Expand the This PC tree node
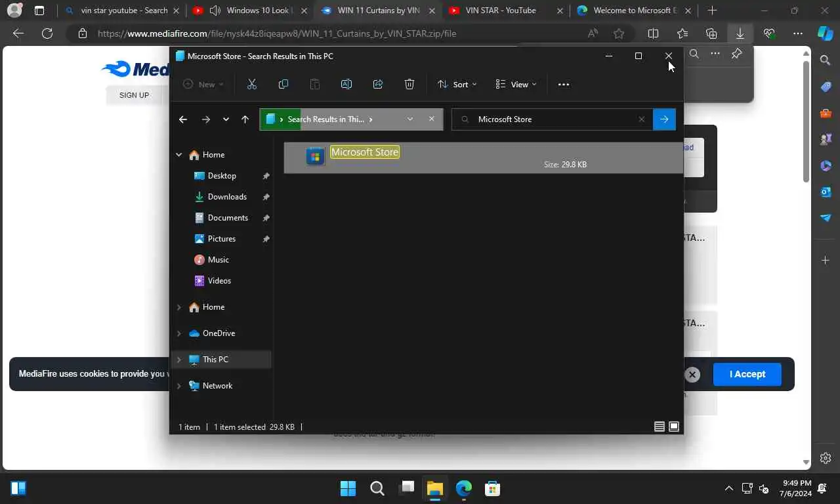The image size is (840, 504). (x=178, y=360)
